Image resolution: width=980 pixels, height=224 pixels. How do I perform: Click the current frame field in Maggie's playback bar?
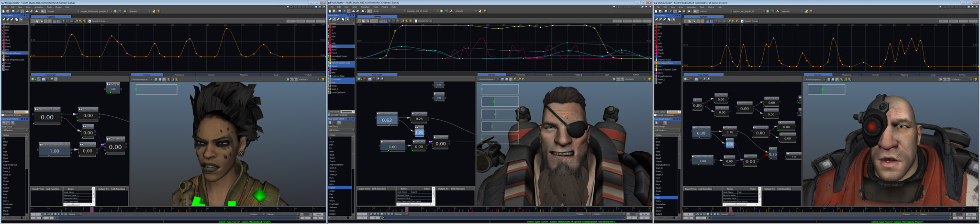(36, 214)
